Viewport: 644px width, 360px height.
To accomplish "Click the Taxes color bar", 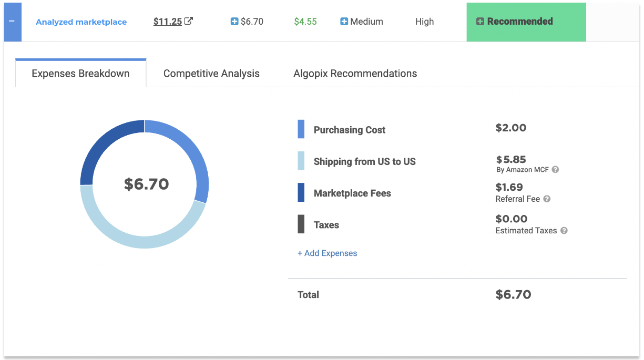I will pos(301,224).
